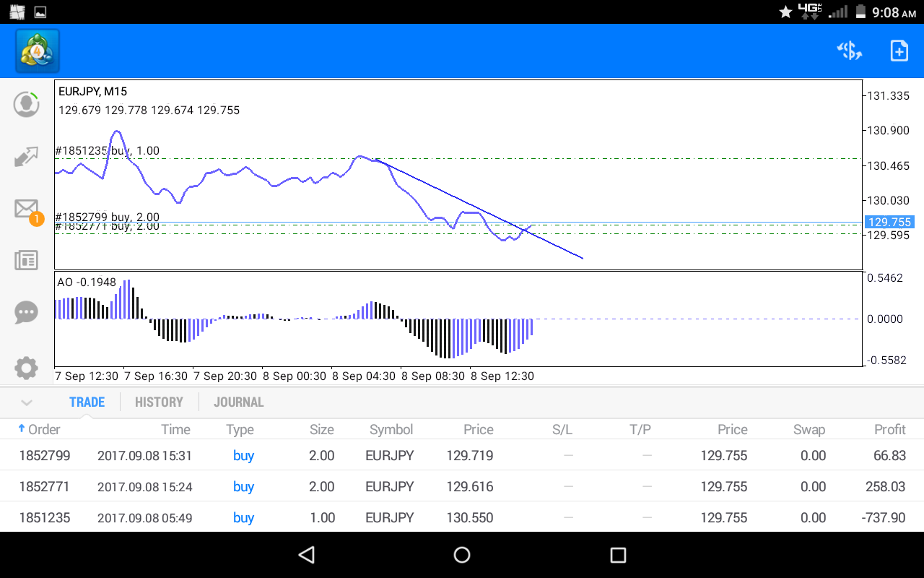The height and width of the screenshot is (578, 924).
Task: Tap the Android Recents square button
Action: pos(618,555)
